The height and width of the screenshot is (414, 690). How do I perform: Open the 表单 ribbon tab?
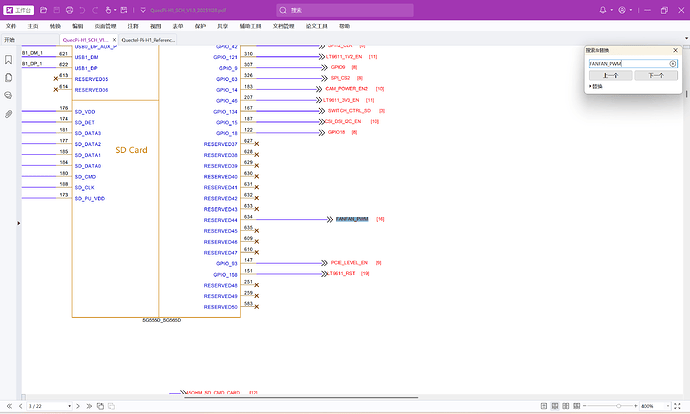(x=178, y=26)
